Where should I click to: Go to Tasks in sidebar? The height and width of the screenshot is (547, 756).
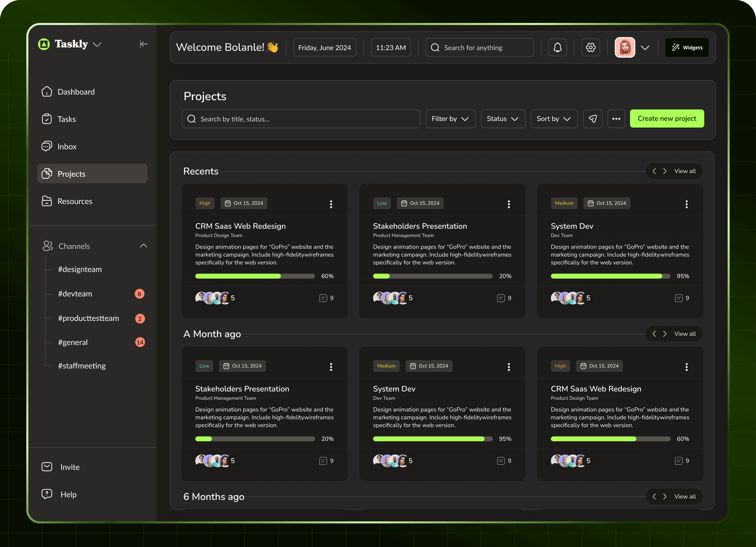pyautogui.click(x=67, y=119)
